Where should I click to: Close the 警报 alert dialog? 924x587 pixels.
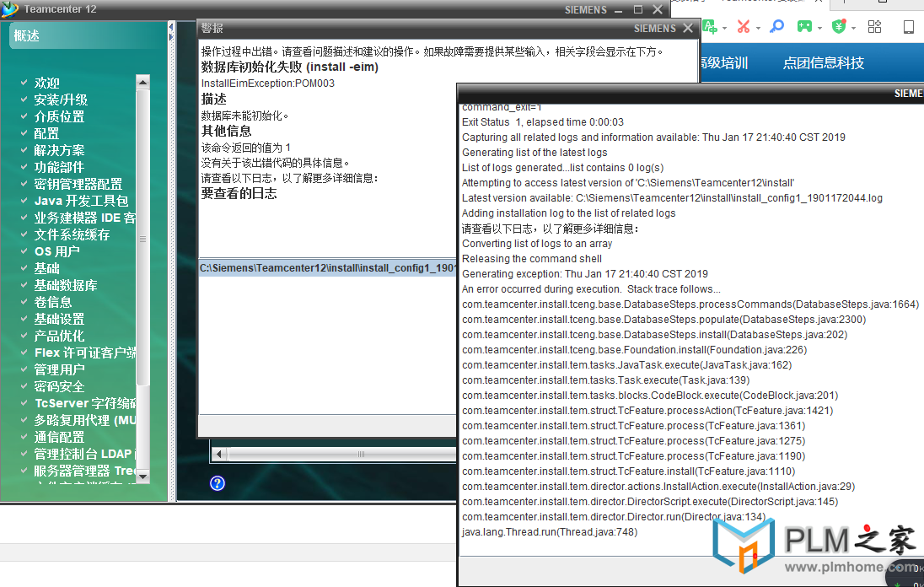(x=688, y=29)
